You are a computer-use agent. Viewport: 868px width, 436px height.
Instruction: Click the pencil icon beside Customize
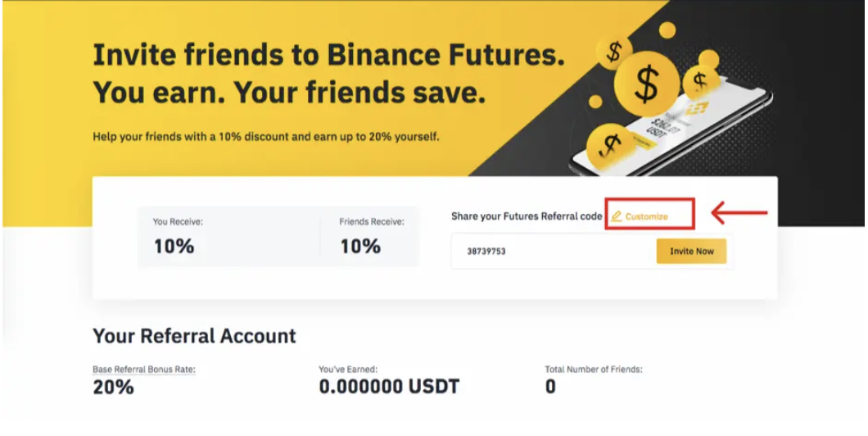point(616,216)
